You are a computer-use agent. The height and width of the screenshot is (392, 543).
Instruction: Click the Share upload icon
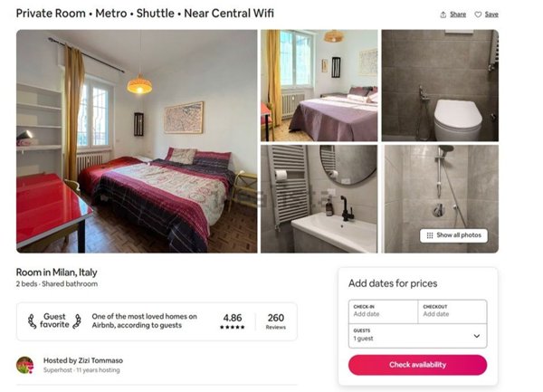tap(443, 14)
